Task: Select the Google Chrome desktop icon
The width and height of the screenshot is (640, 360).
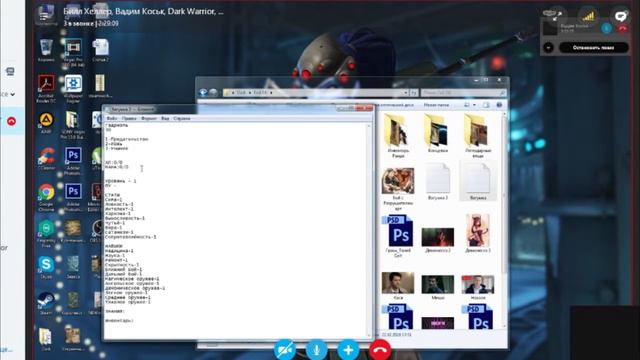Action: pyautogui.click(x=46, y=198)
